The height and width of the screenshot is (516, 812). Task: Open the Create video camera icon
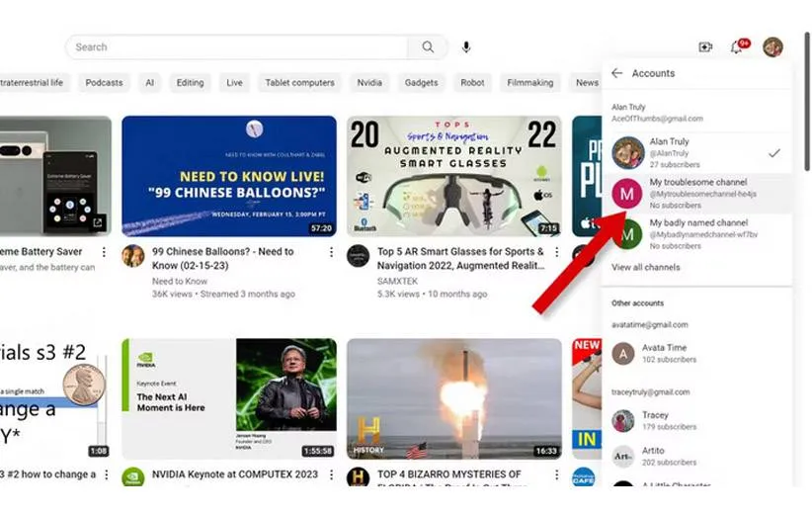tap(705, 47)
